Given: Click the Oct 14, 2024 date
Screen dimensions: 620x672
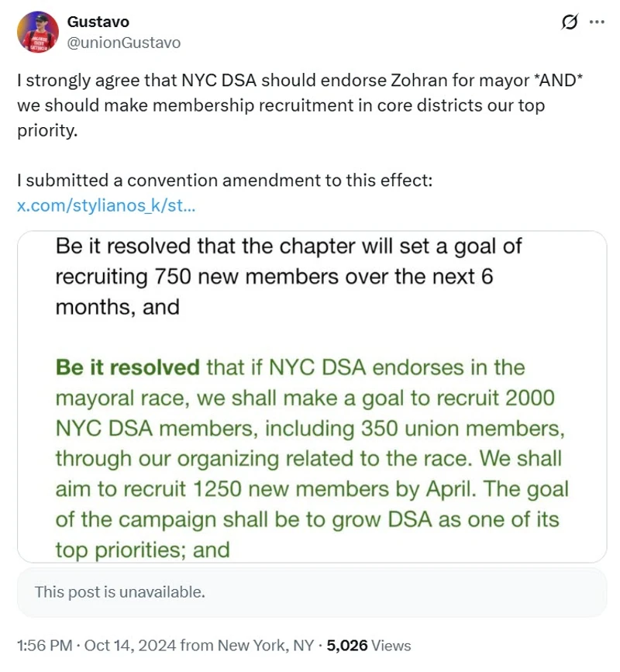Looking at the screenshot, I should coord(119,646).
